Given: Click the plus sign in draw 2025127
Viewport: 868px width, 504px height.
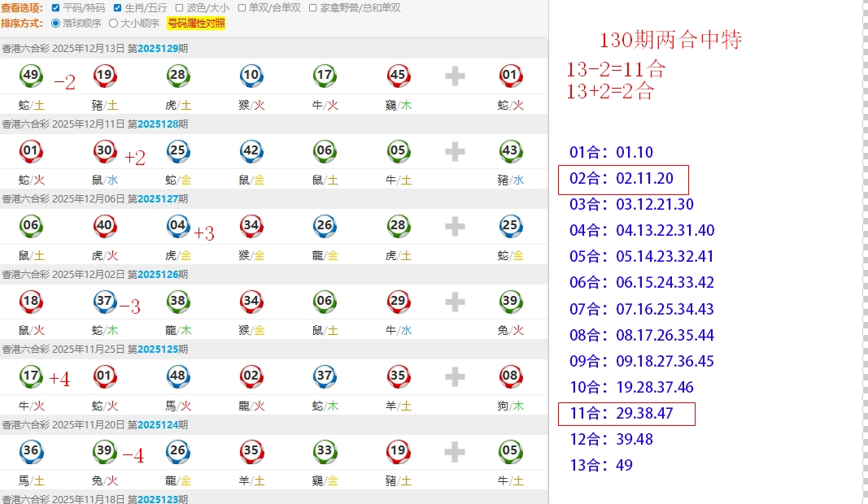Looking at the screenshot, I should (455, 226).
